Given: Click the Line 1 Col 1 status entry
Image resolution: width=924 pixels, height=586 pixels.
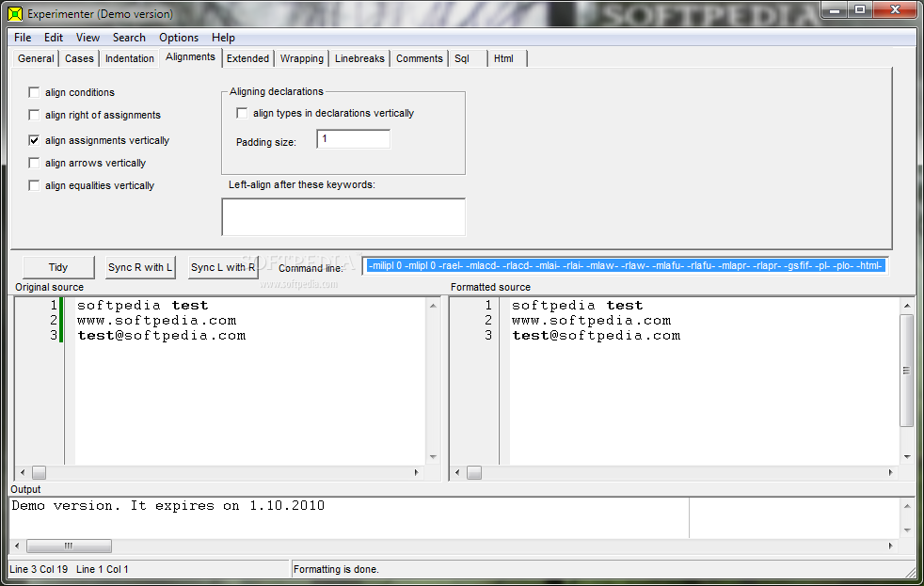Looking at the screenshot, I should pos(103,569).
